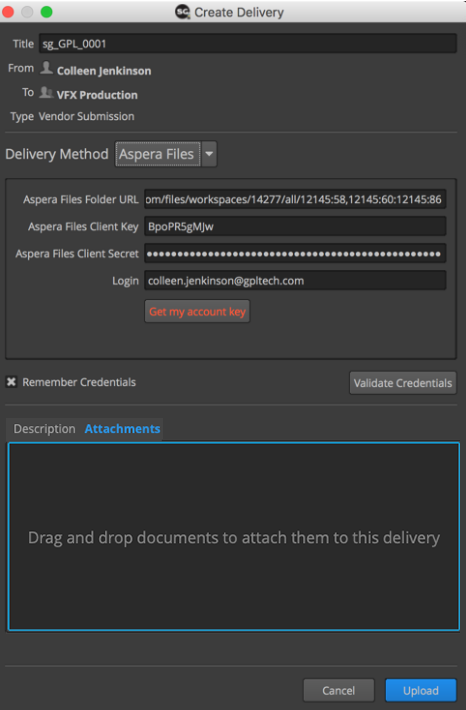The image size is (466, 710).
Task: Click the Colleen Jenkinson sender name
Action: [x=104, y=71]
